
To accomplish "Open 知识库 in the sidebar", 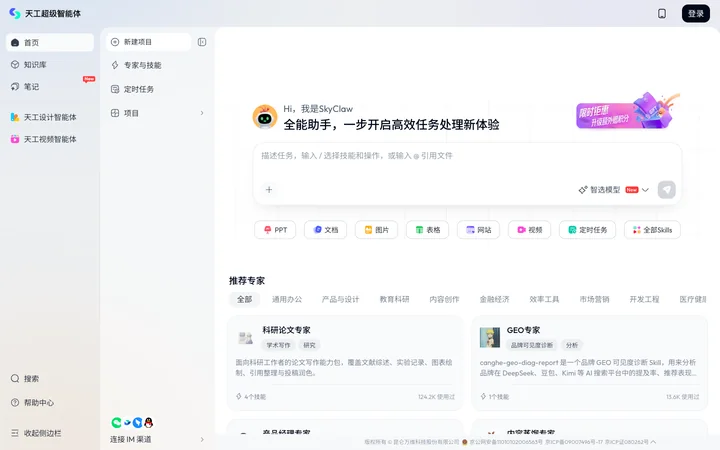I will pos(50,64).
